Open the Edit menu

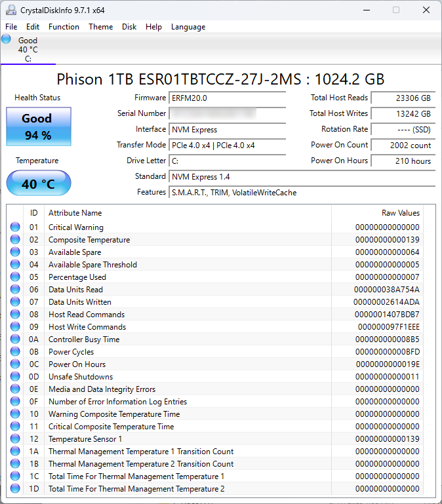33,27
